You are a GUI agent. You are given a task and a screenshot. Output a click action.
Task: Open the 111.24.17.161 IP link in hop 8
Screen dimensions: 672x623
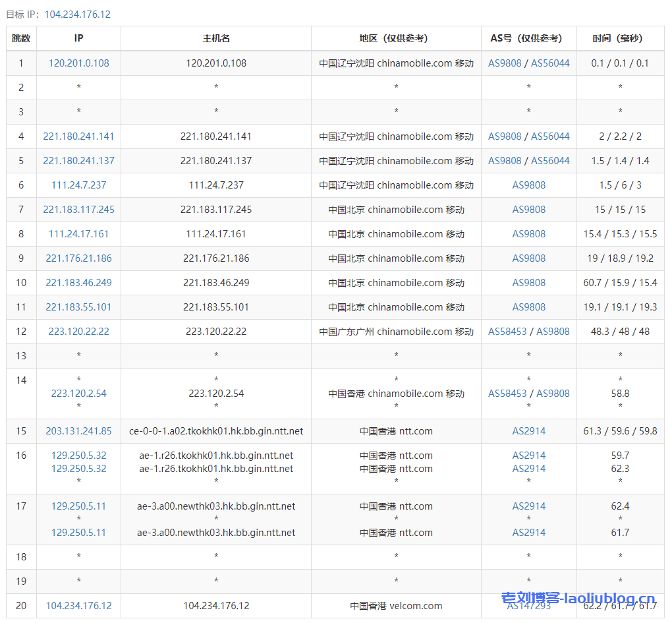pyautogui.click(x=79, y=234)
